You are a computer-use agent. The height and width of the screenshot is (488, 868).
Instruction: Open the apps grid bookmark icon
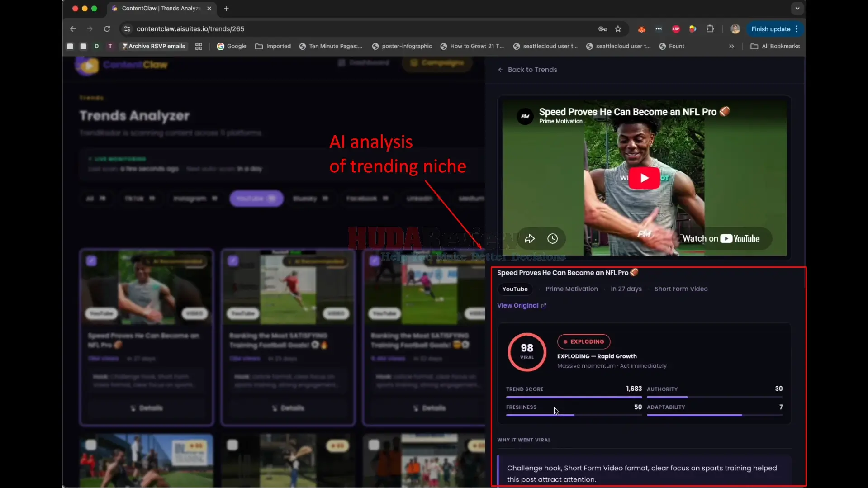pos(199,46)
